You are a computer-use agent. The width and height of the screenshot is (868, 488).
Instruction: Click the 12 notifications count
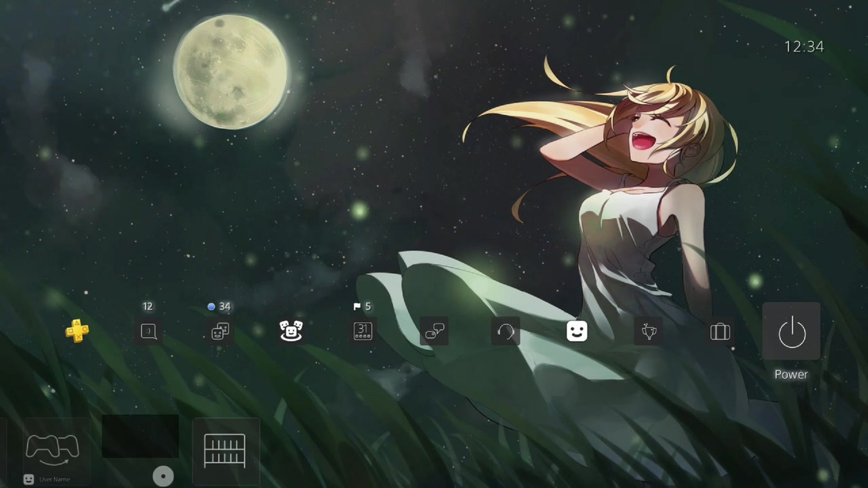[x=148, y=306]
